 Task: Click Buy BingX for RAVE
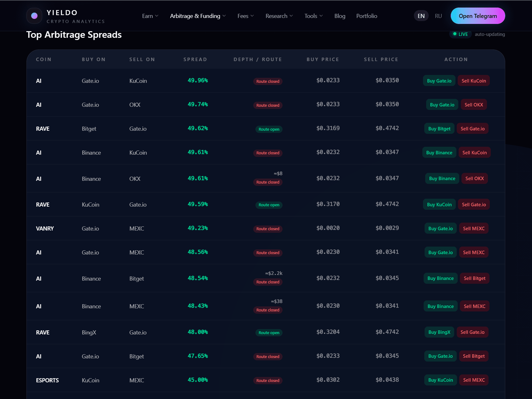[x=439, y=332]
